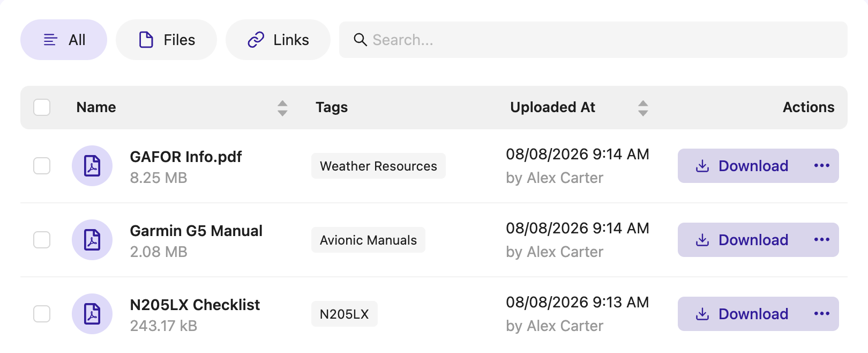Select the Garmin G5 Manual row checkbox
Viewport: 868px width, 353px height.
click(x=42, y=240)
